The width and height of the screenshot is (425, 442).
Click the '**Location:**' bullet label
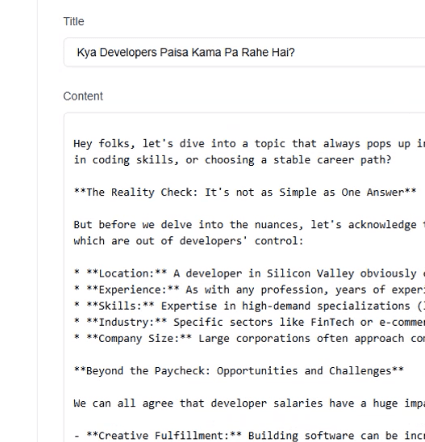127,273
